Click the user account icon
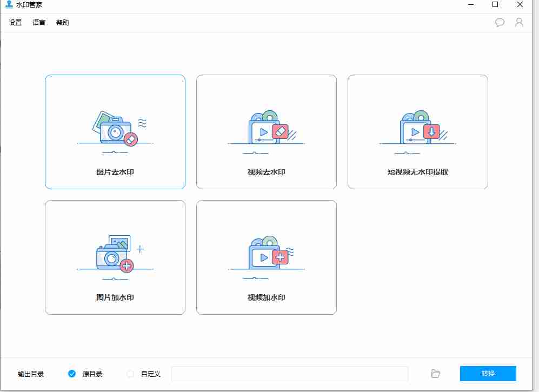The width and height of the screenshot is (539, 392). pos(520,22)
